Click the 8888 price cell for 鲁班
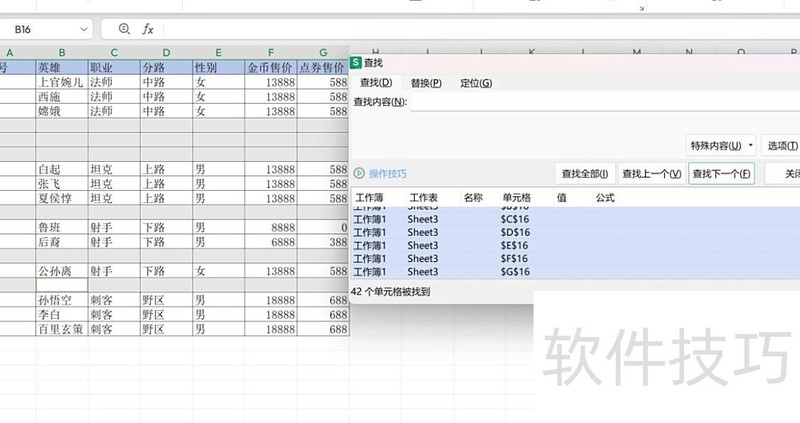The height and width of the screenshot is (423, 800). [271, 228]
